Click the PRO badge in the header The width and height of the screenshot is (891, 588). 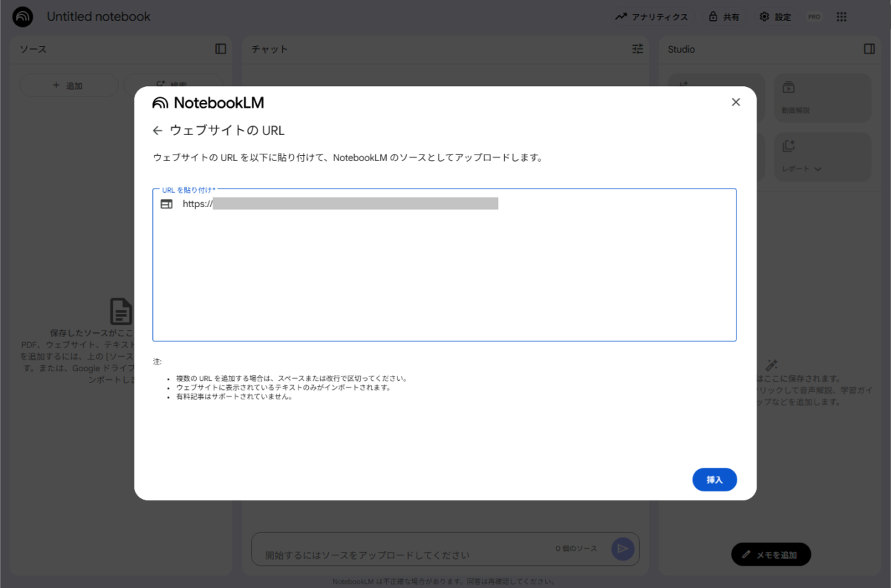point(814,16)
